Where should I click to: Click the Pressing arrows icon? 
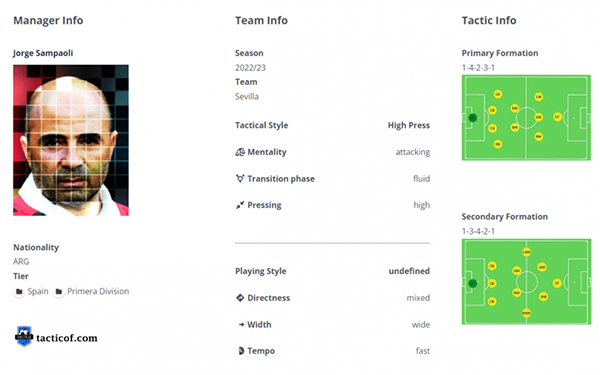pyautogui.click(x=240, y=205)
